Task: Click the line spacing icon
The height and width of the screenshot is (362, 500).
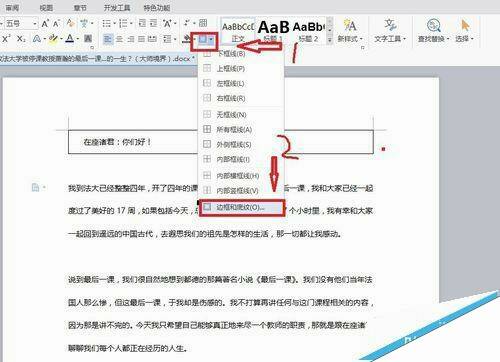Action: [167, 39]
